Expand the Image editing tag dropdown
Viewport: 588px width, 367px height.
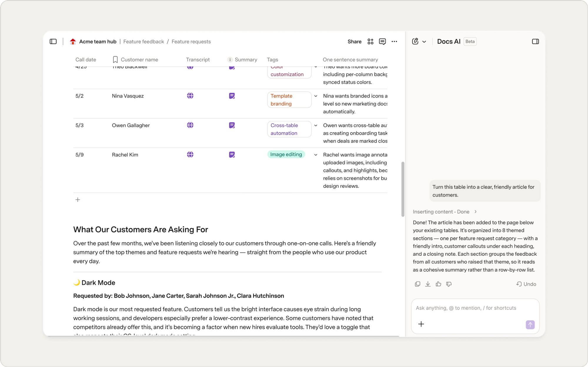[x=316, y=155]
